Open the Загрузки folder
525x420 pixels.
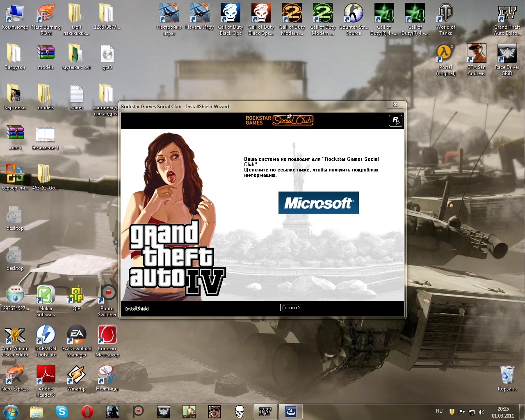coord(15,57)
